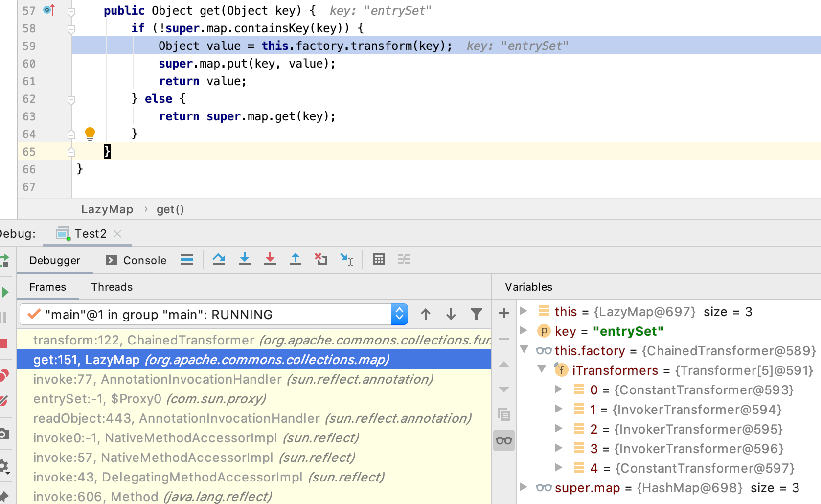Click LazyMap in the breadcrumb bar
821x504 pixels.
107,209
